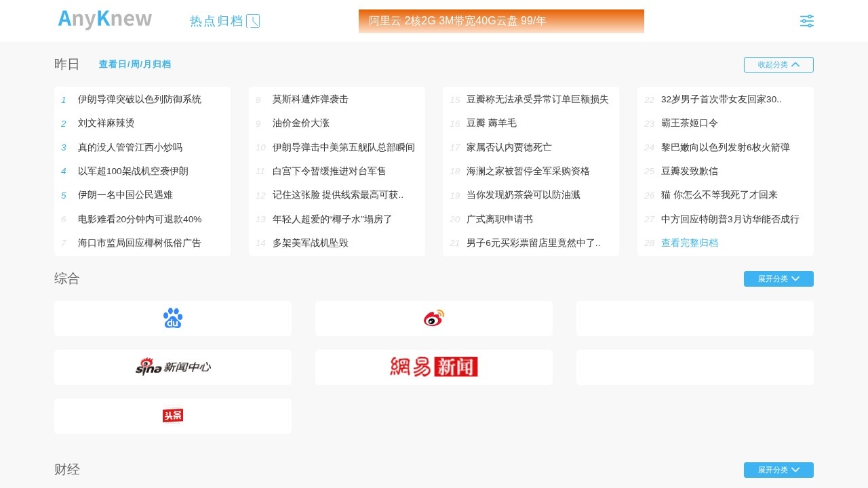Open the 热点归档 navigation item
Screen dimensions: 868x488
click(216, 21)
